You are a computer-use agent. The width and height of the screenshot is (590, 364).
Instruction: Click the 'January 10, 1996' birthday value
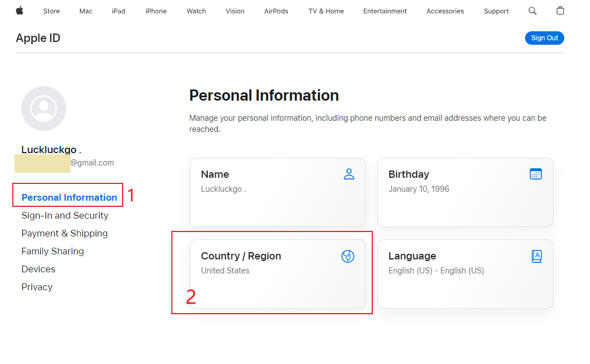coord(419,189)
